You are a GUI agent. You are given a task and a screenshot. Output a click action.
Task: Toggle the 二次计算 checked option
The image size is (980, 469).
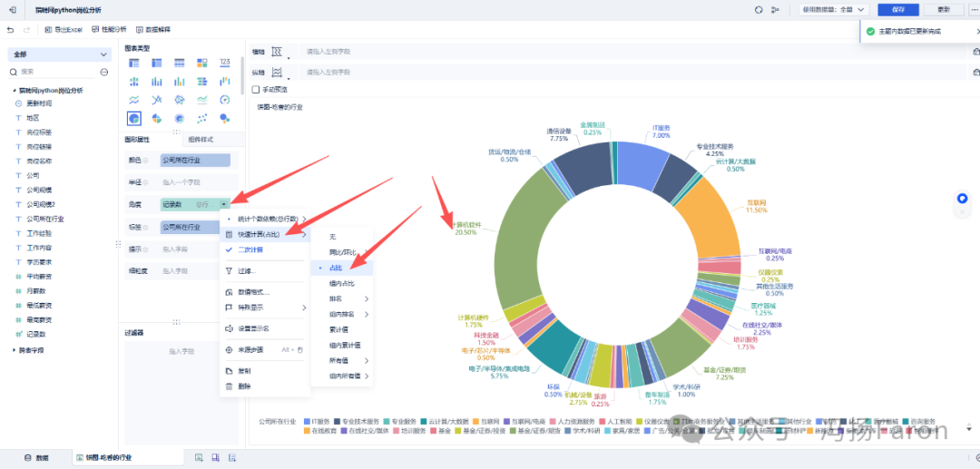pos(264,249)
